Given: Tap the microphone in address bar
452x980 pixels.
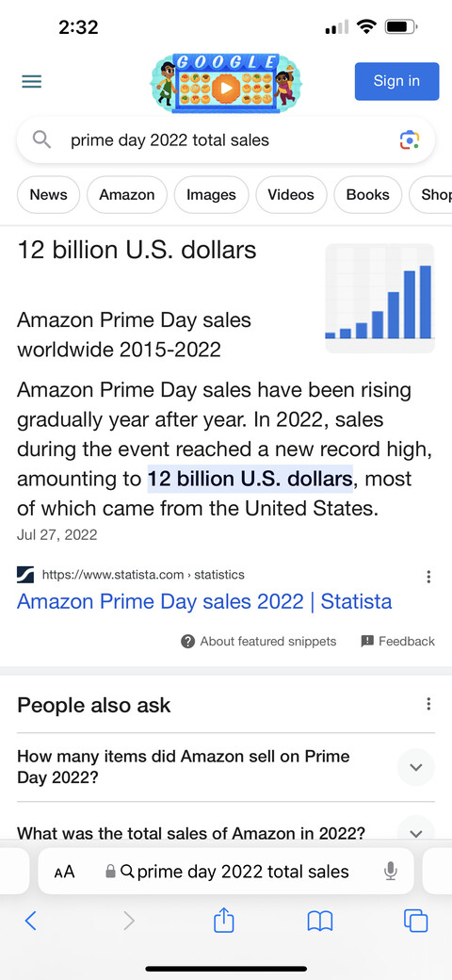Looking at the screenshot, I should point(391,872).
